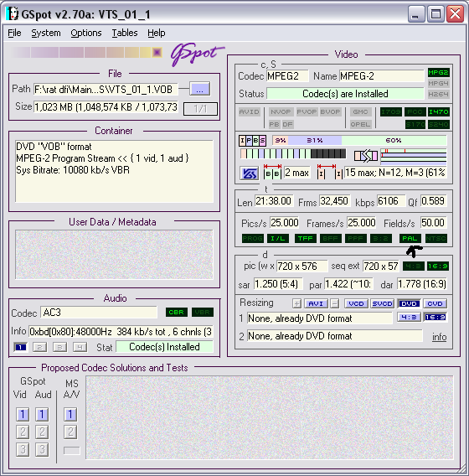Click the purple square progress icon
This screenshot has width=469, height=476.
[157, 53]
